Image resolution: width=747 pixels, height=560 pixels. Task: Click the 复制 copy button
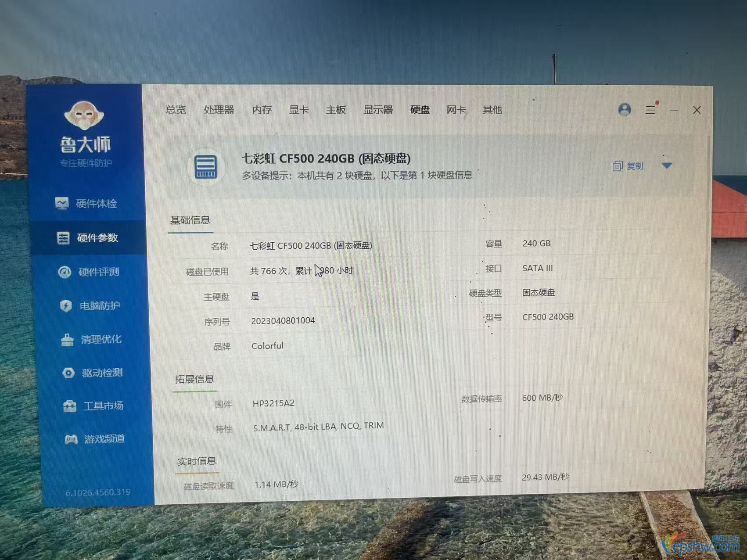pyautogui.click(x=628, y=166)
